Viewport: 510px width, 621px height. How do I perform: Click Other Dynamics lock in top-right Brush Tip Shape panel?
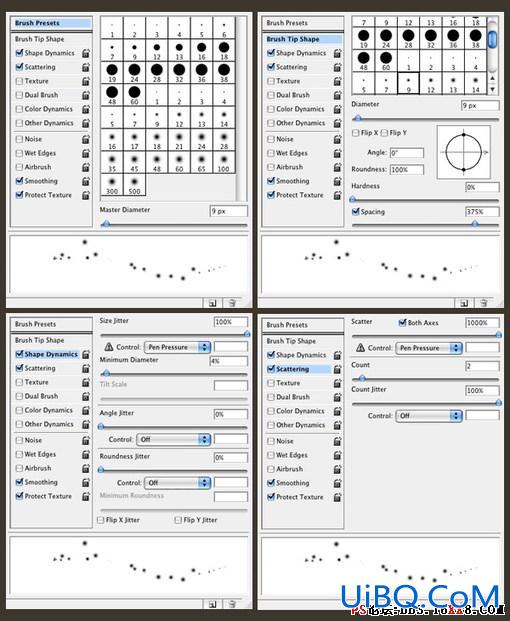point(337,123)
